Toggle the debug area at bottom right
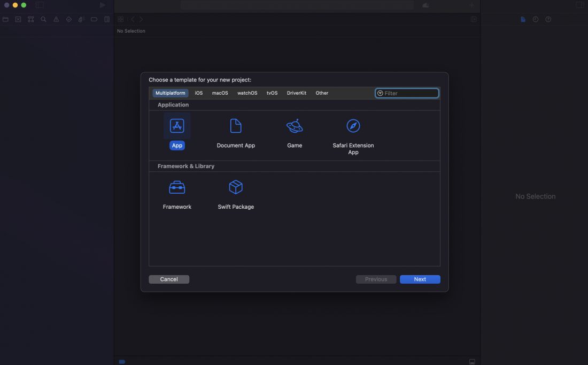Image resolution: width=588 pixels, height=365 pixels. point(472,362)
